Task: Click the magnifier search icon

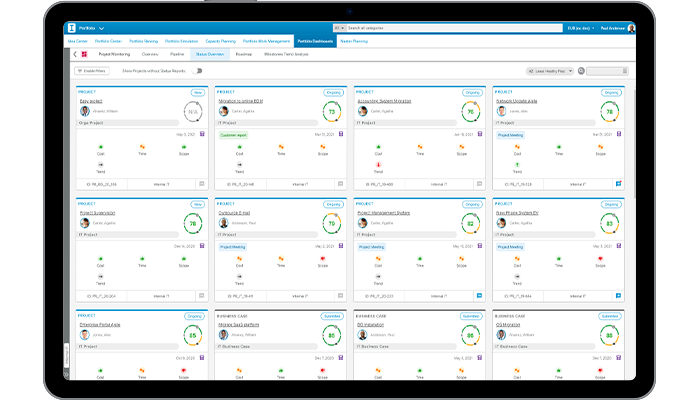Action: pos(581,71)
